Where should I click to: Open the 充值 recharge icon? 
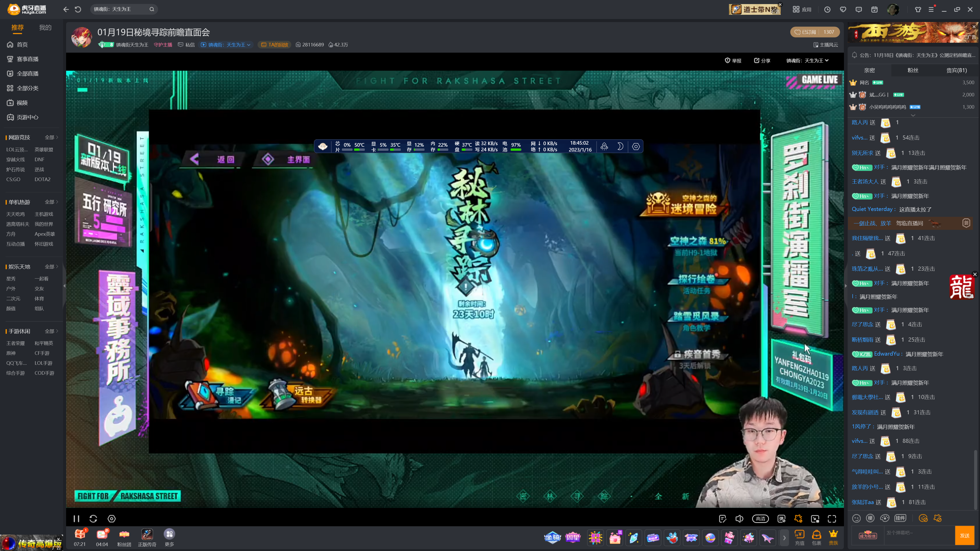[799, 538]
